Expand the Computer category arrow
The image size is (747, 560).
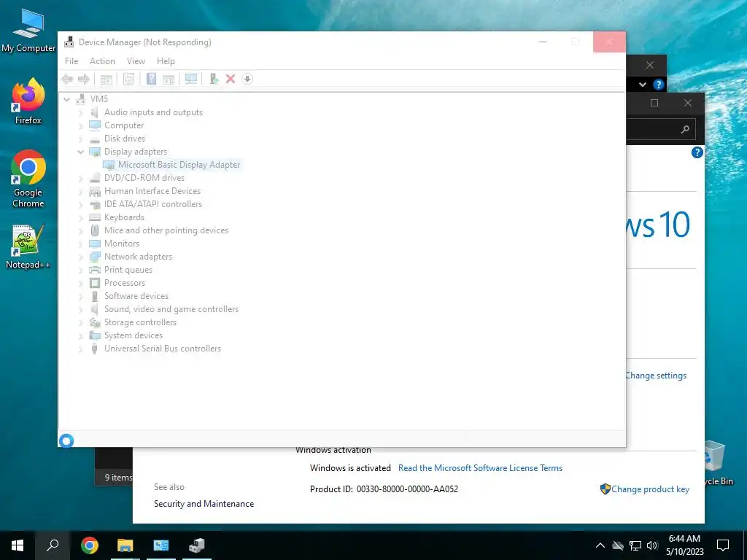[x=80, y=125]
